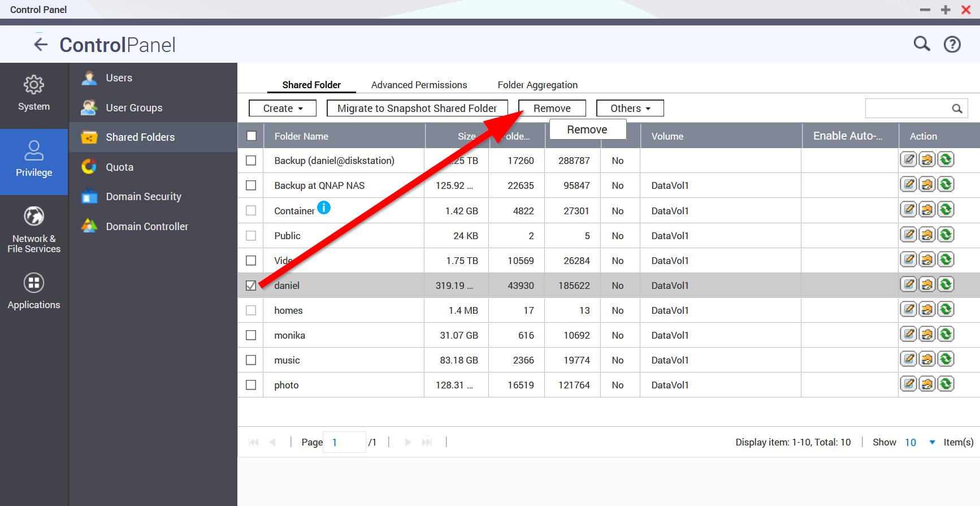
Task: Tick the Public folder checkbox
Action: point(251,235)
